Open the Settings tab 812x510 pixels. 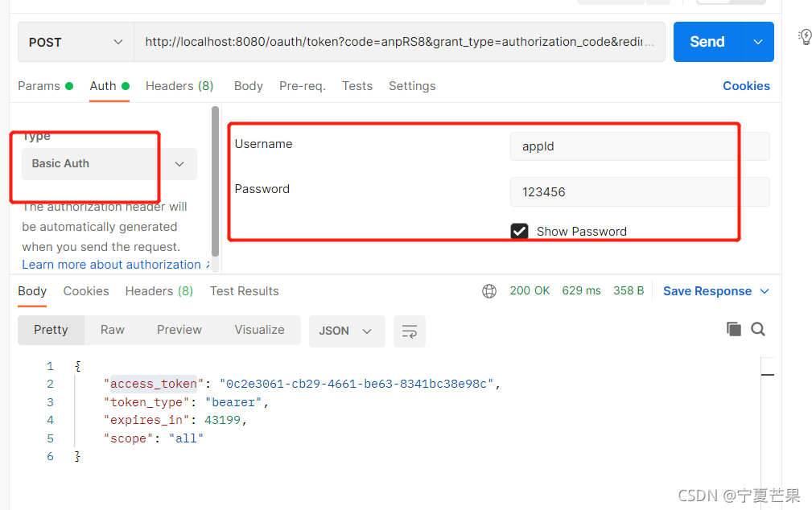[412, 86]
